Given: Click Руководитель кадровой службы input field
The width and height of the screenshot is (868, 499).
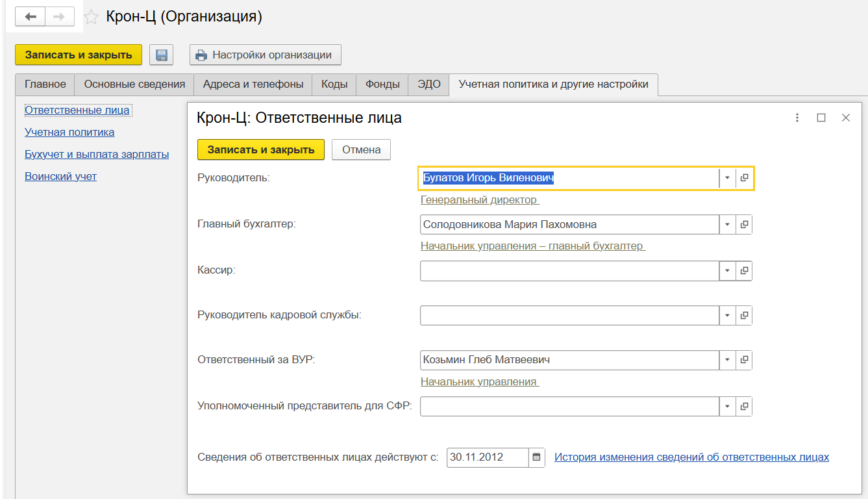Looking at the screenshot, I should click(x=569, y=316).
